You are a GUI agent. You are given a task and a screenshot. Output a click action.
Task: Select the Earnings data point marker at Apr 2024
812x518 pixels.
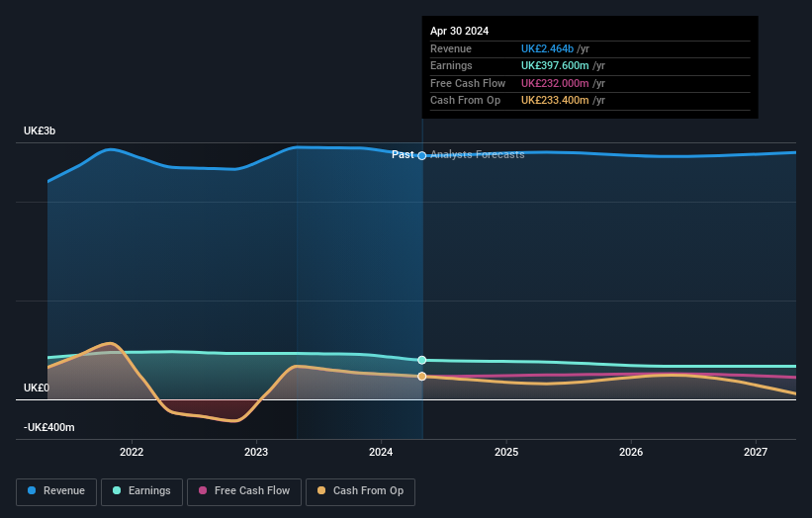click(422, 360)
